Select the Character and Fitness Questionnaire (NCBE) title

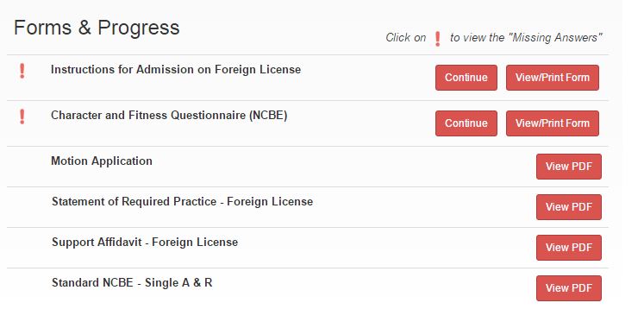[x=169, y=115]
